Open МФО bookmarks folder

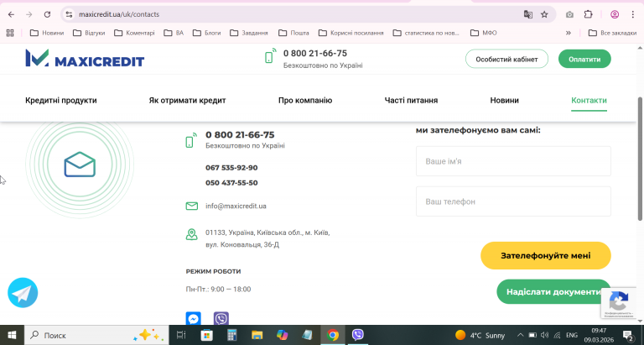483,33
